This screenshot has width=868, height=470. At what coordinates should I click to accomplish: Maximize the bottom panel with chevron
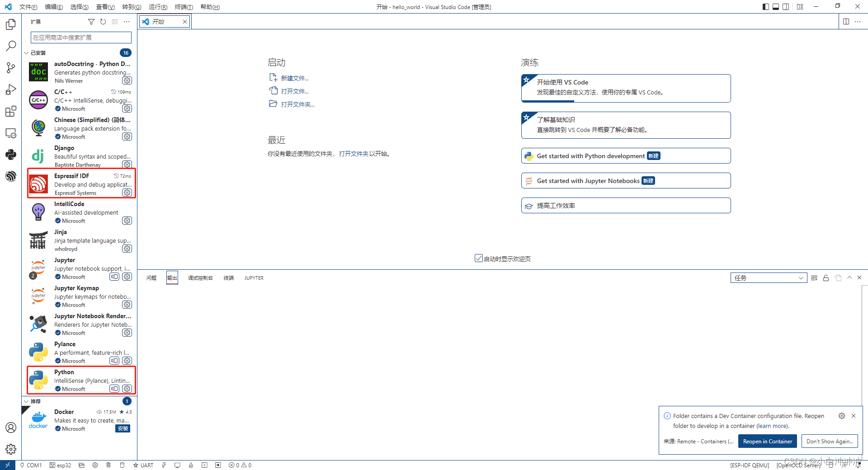[849, 278]
